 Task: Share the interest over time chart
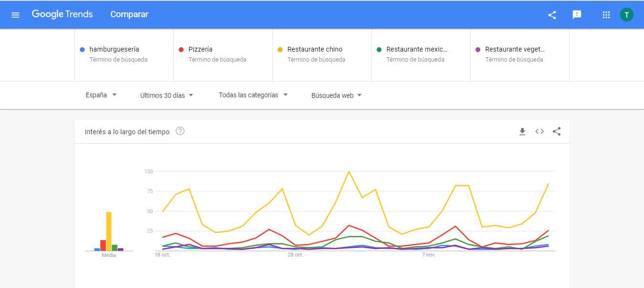pyautogui.click(x=557, y=131)
